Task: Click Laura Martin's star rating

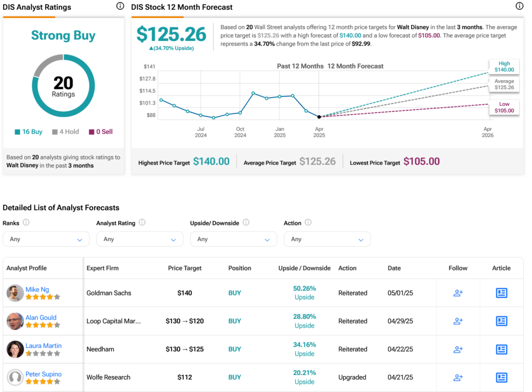Action: pyautogui.click(x=43, y=354)
